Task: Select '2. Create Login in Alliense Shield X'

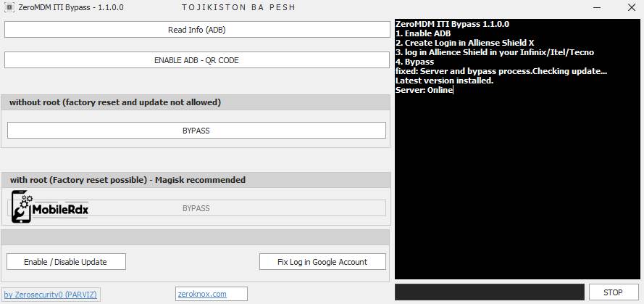Action: tap(464, 43)
